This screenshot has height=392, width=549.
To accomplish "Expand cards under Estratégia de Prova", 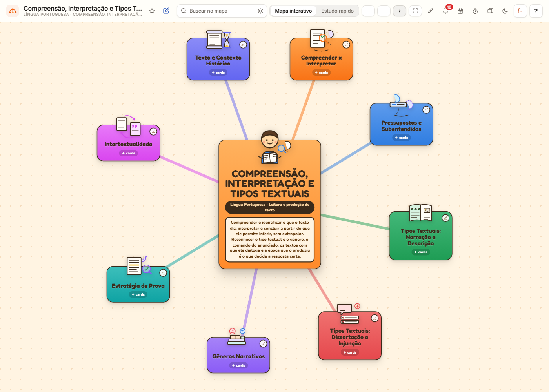I will pyautogui.click(x=138, y=294).
